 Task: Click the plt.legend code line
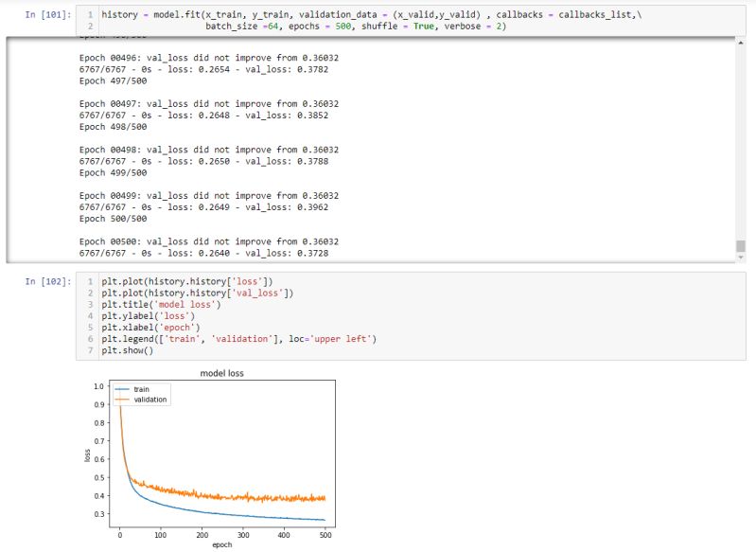click(238, 339)
